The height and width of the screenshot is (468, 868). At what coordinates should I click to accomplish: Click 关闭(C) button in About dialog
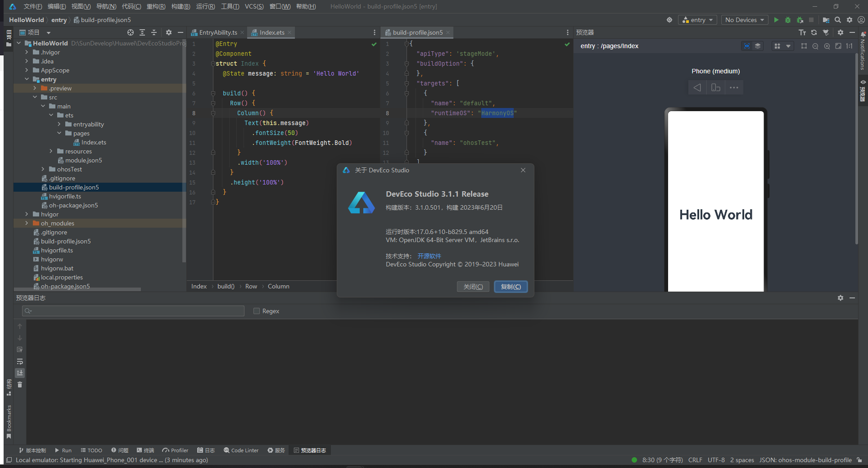point(473,287)
